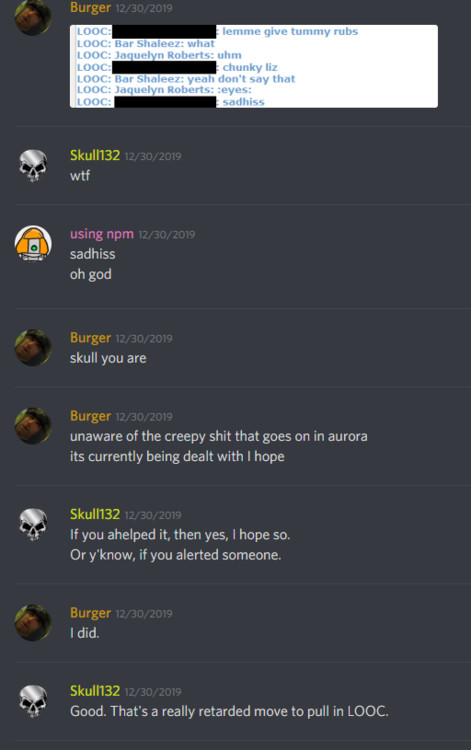Image resolution: width=471 pixels, height=750 pixels.
Task: Click Burger's avatar beside "unaware of the creepy"
Action: [33, 426]
